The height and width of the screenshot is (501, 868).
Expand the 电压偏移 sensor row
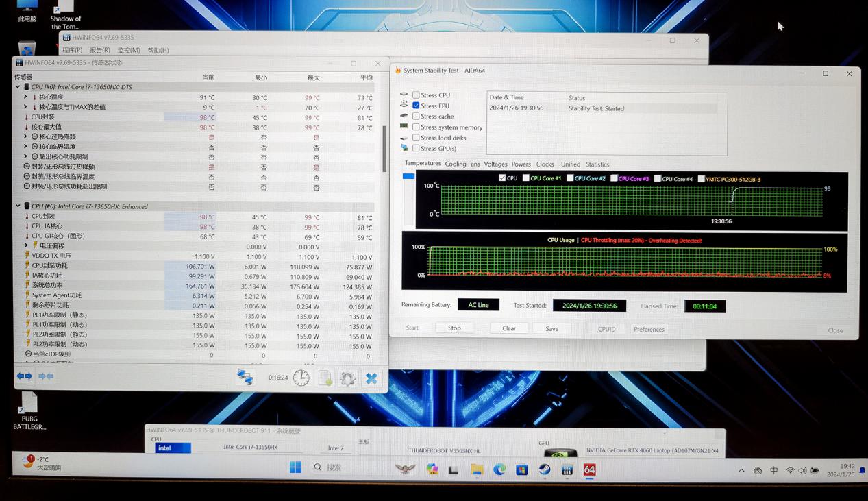click(26, 245)
